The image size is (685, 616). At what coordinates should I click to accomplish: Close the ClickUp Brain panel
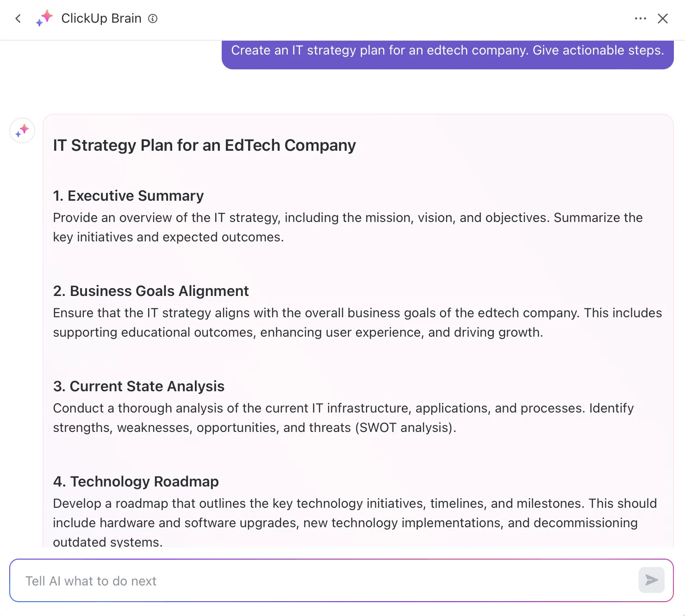click(663, 18)
